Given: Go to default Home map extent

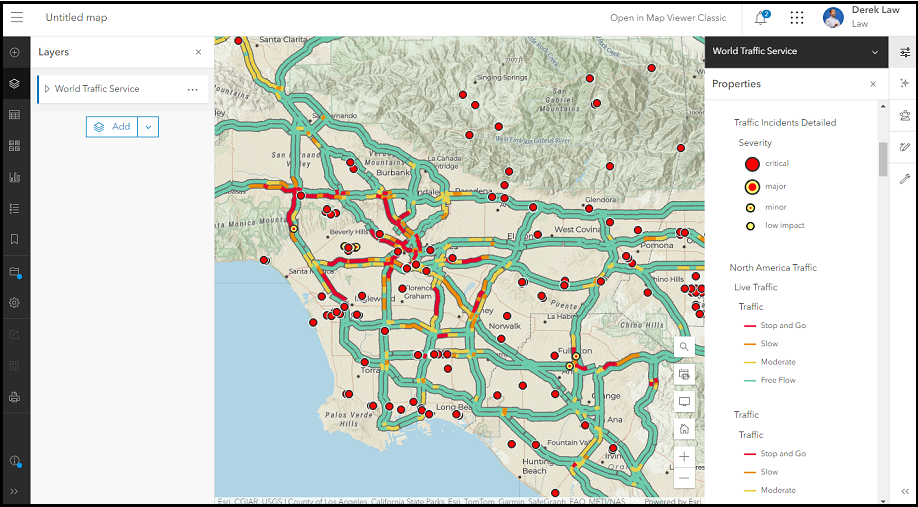Looking at the screenshot, I should (684, 429).
